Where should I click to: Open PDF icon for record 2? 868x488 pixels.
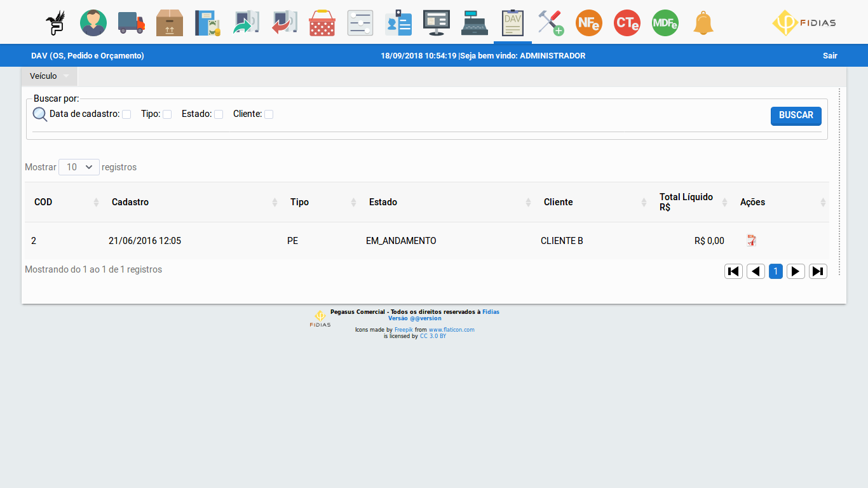752,241
